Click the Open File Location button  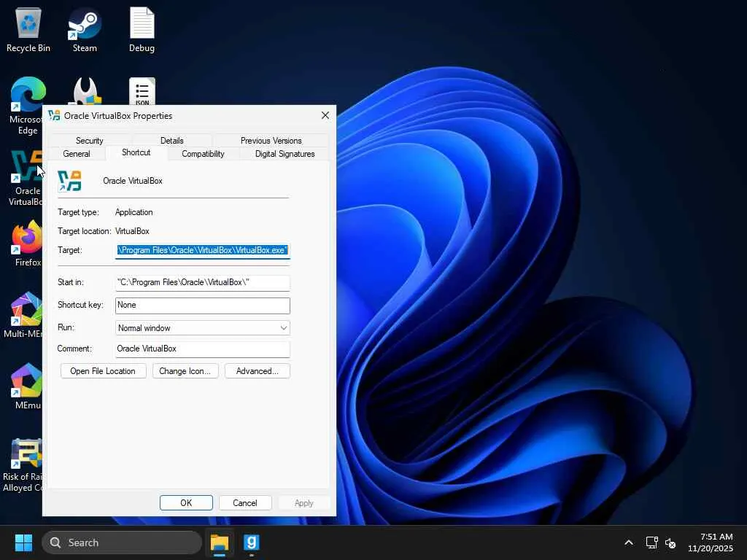point(103,371)
